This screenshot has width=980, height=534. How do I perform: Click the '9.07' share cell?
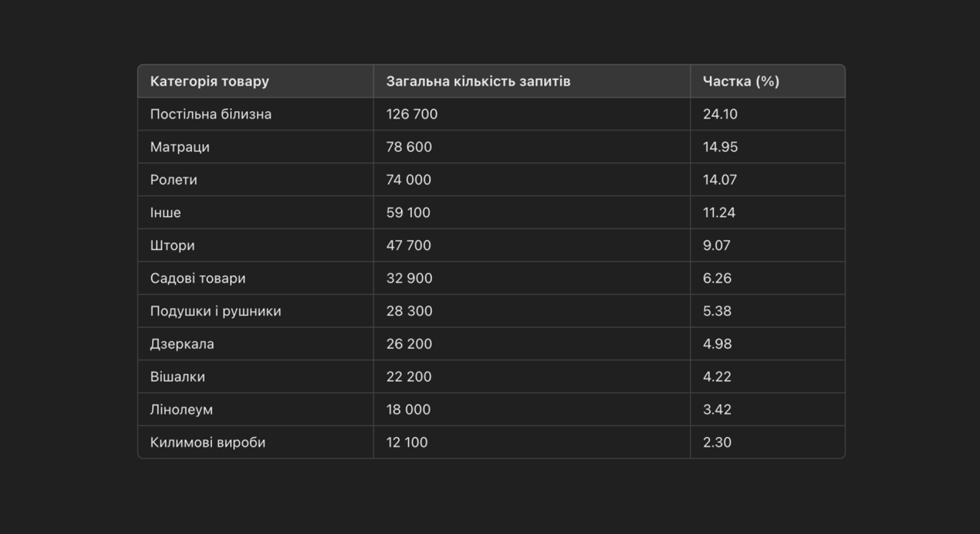[x=768, y=245]
